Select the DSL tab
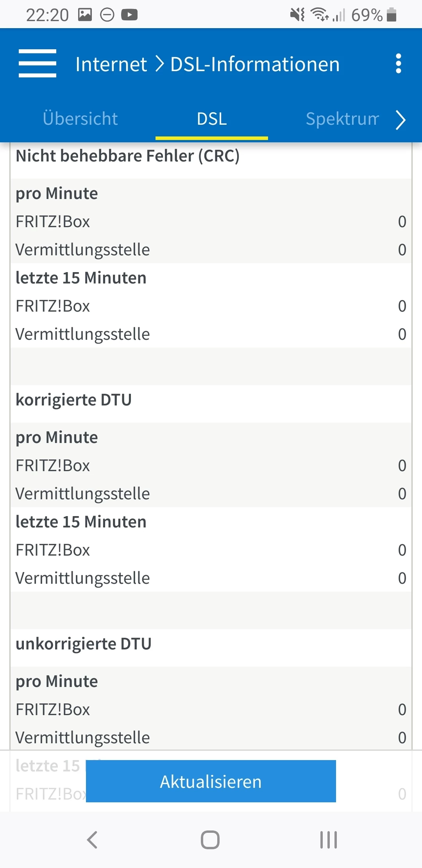This screenshot has height=868, width=422. pos(212,119)
